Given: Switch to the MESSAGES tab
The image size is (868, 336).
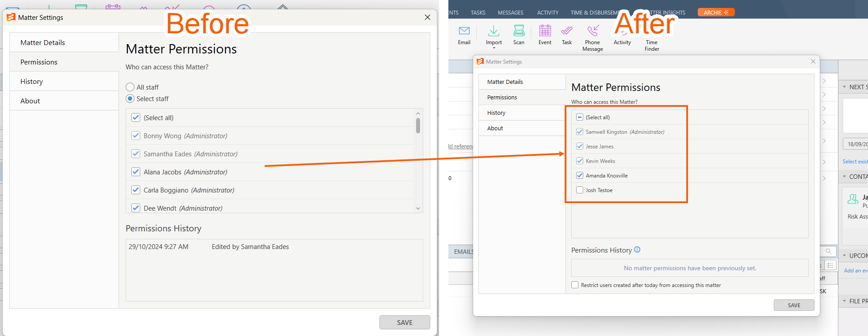Looking at the screenshot, I should [510, 13].
